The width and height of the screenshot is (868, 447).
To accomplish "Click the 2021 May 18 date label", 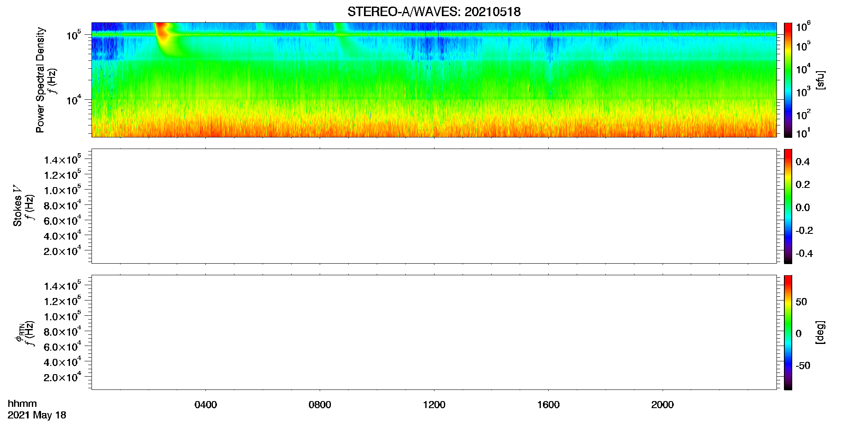I will click(37, 415).
